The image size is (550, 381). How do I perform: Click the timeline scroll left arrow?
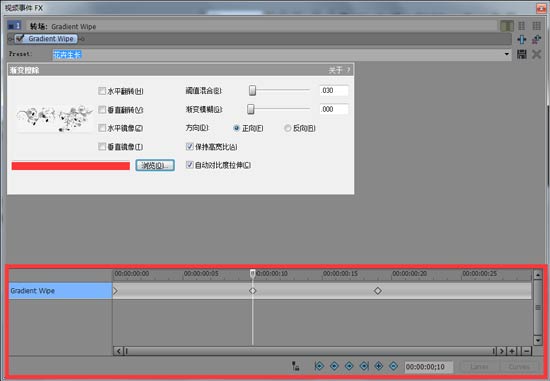(119, 351)
